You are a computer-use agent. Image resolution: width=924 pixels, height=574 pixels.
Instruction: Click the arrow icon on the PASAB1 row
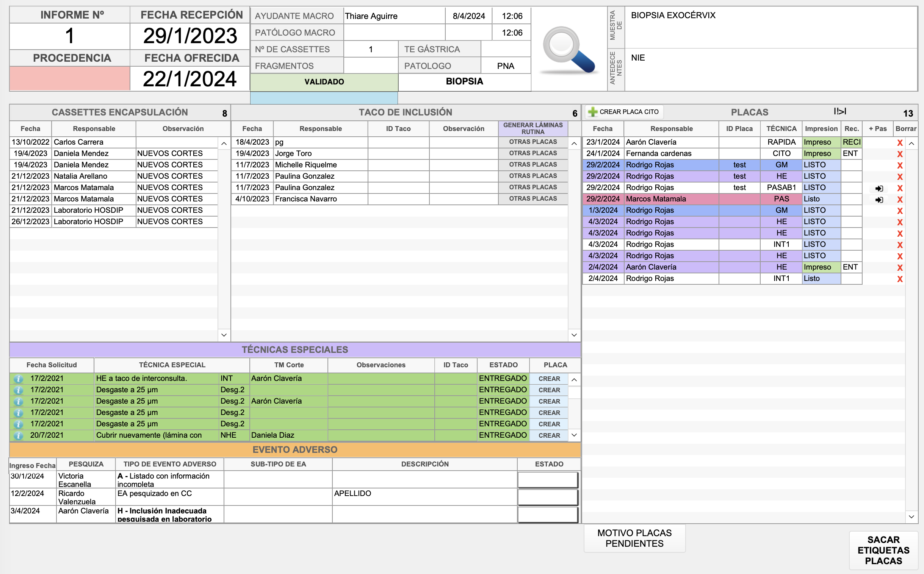click(x=879, y=188)
